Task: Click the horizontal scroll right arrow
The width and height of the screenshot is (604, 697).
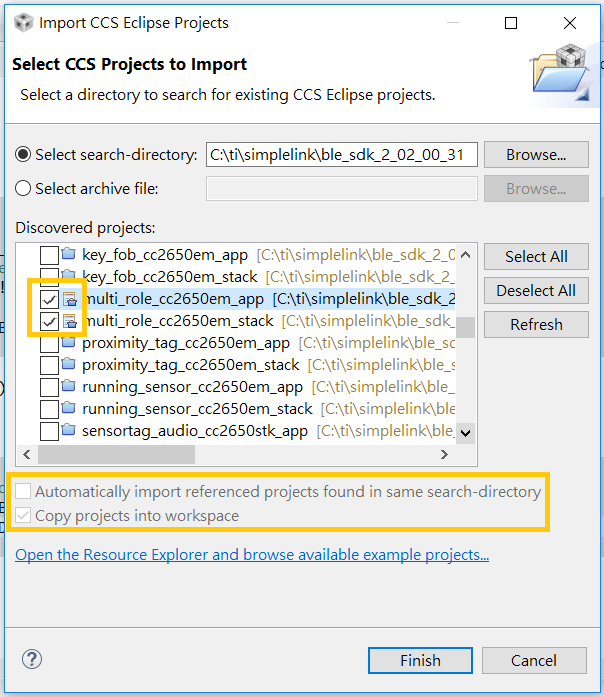Action: [444, 454]
